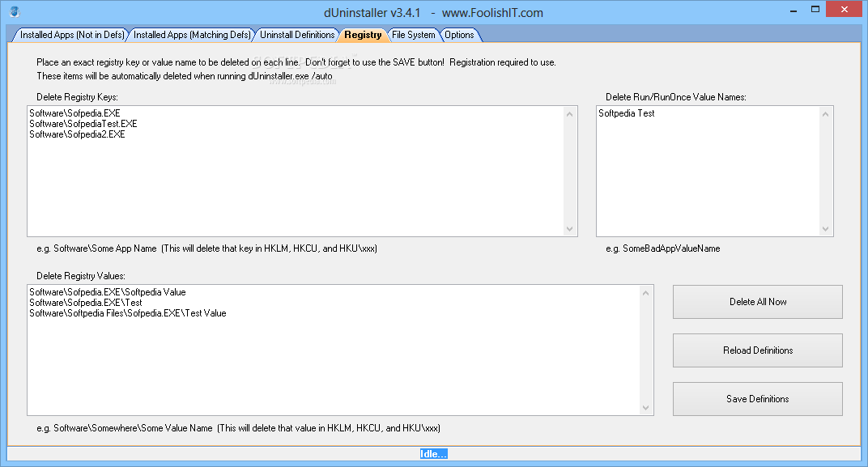The height and width of the screenshot is (467, 868).
Task: Click line ending in Softpedia Value
Action: pyautogui.click(x=108, y=292)
